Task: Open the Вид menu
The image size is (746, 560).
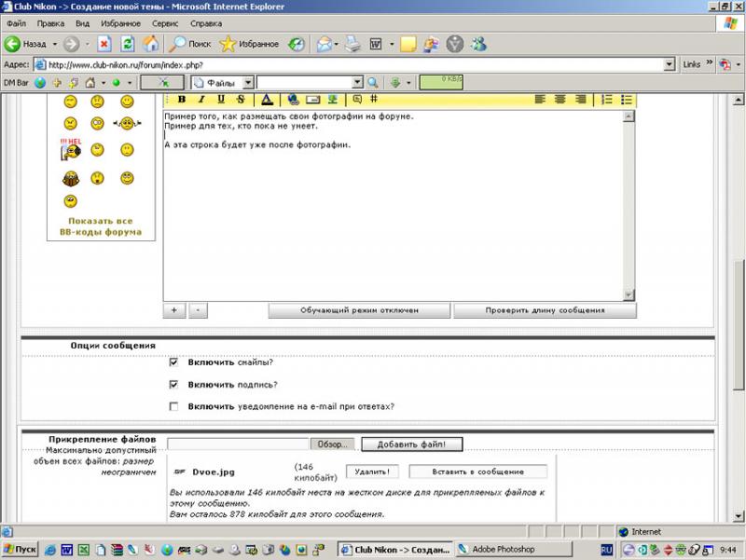Action: tap(82, 23)
